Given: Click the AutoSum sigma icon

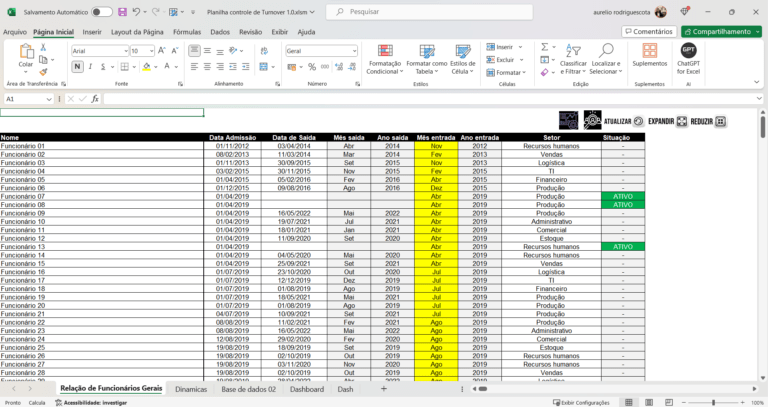Looking at the screenshot, I should tap(545, 47).
